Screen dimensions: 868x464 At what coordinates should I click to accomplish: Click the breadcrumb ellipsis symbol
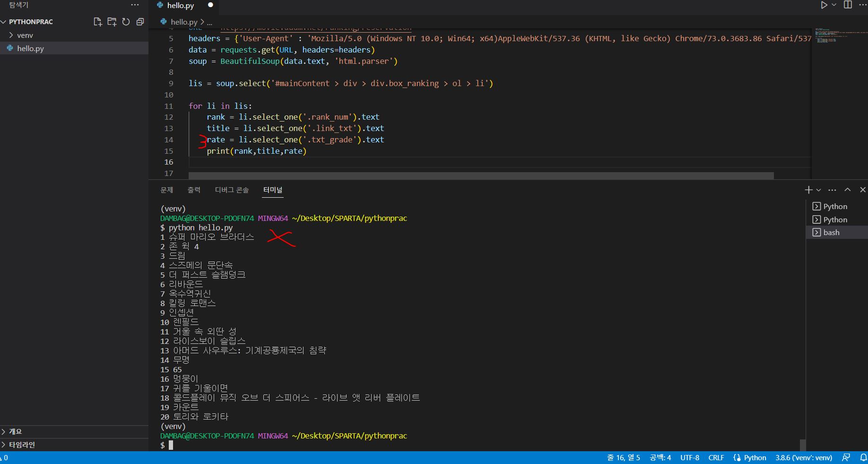coord(209,22)
